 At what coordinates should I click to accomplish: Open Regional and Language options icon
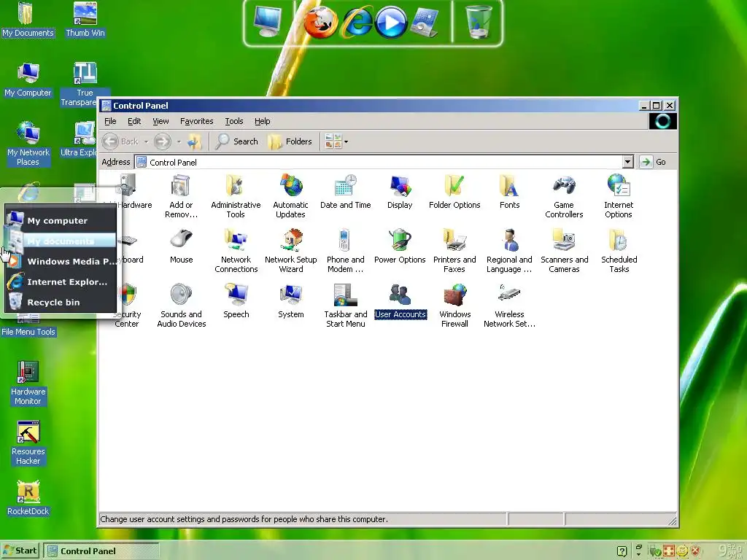pos(509,251)
